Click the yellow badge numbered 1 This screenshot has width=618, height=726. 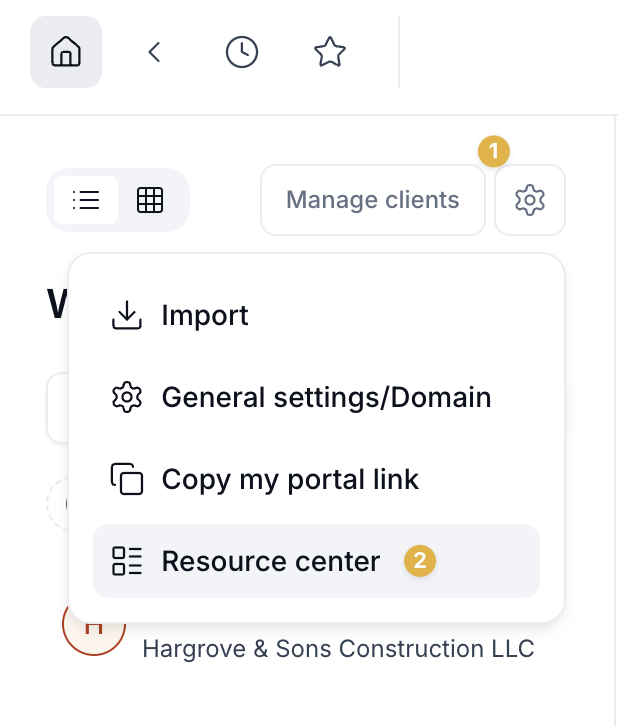[x=494, y=151]
